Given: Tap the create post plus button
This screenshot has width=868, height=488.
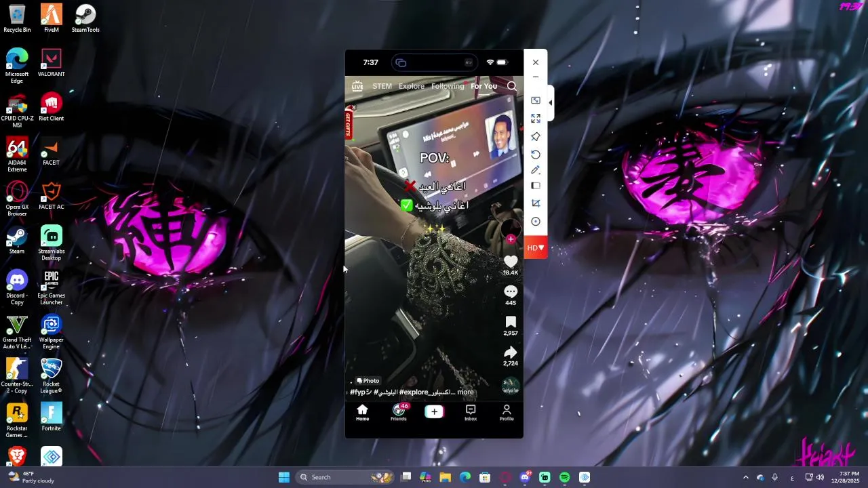Looking at the screenshot, I should pos(434,411).
